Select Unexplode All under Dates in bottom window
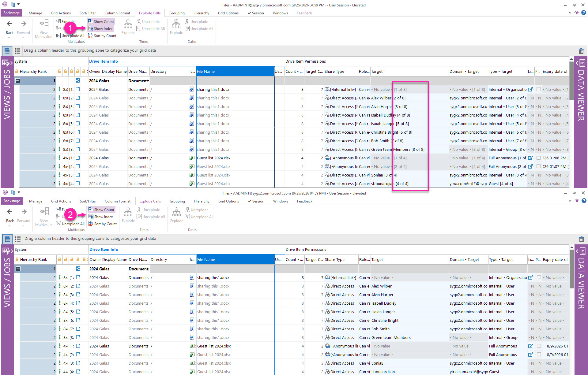 click(199, 217)
